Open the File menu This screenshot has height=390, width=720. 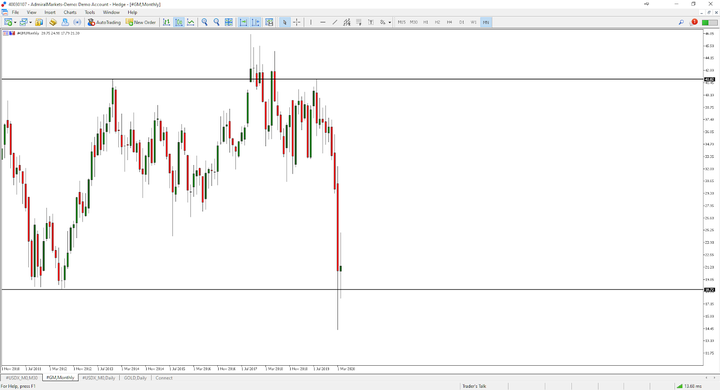click(15, 12)
